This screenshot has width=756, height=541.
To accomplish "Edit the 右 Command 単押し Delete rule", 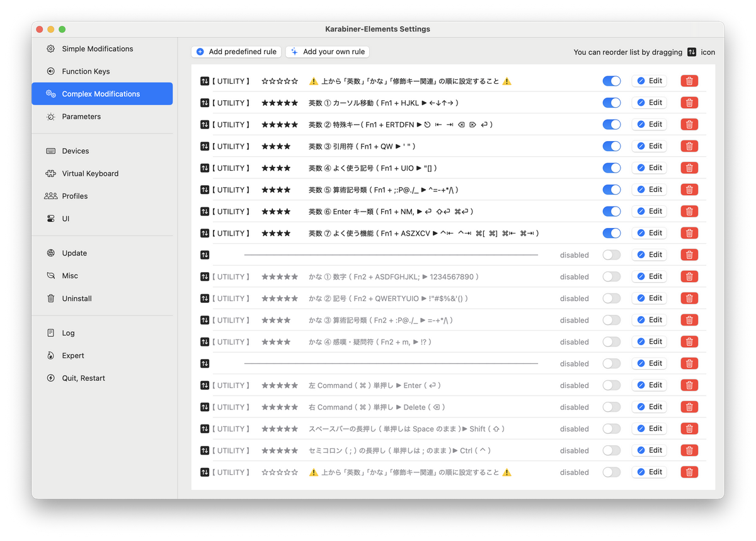I will pos(650,407).
